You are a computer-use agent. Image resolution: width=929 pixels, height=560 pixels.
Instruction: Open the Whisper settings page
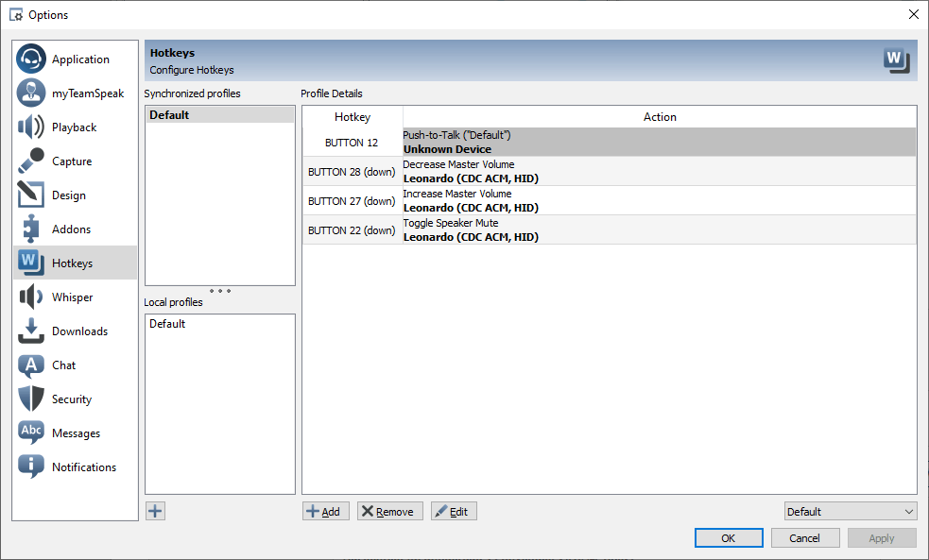point(75,297)
